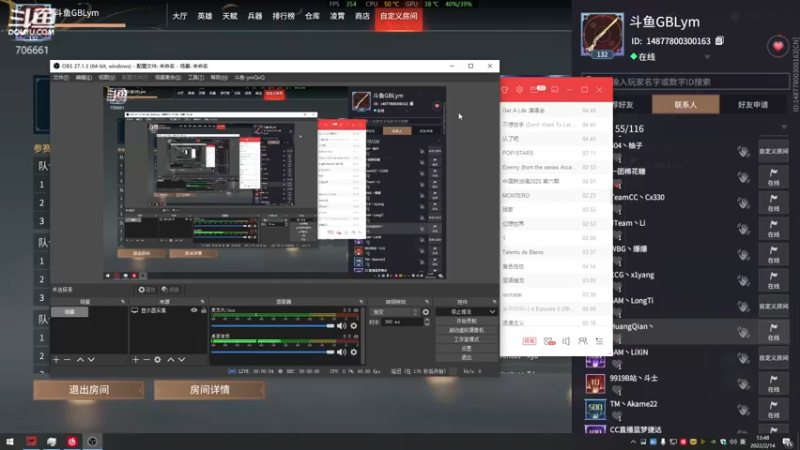Move the OBS scene down
This screenshot has height=450, width=800.
(x=91, y=360)
